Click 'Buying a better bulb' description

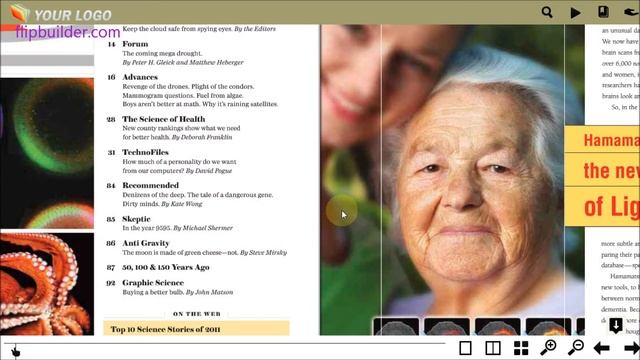[x=153, y=292]
